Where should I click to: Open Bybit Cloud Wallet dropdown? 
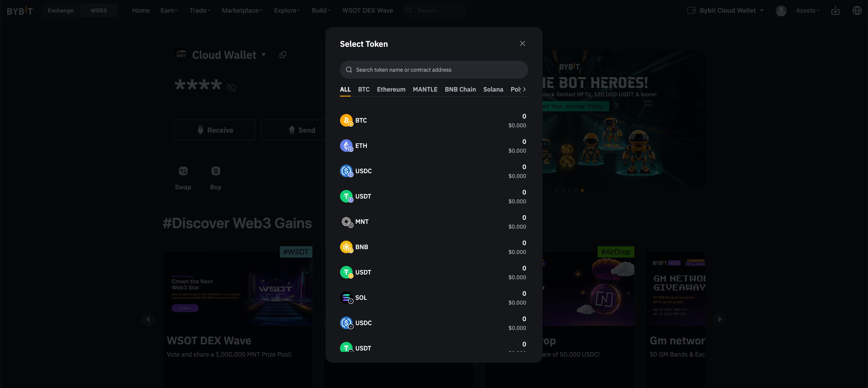coord(725,10)
